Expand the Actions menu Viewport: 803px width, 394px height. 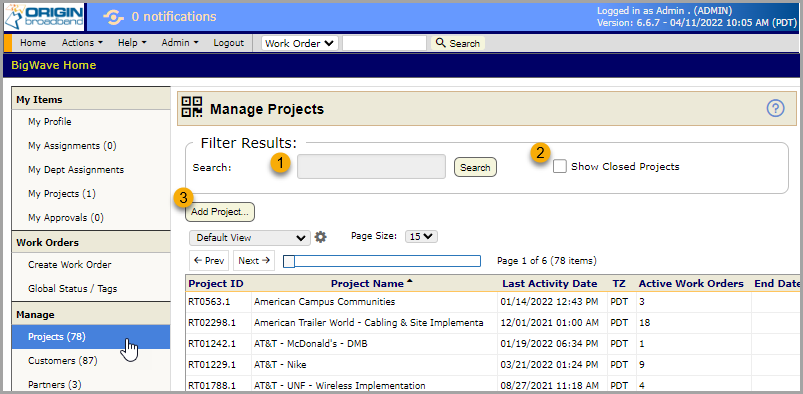[82, 43]
